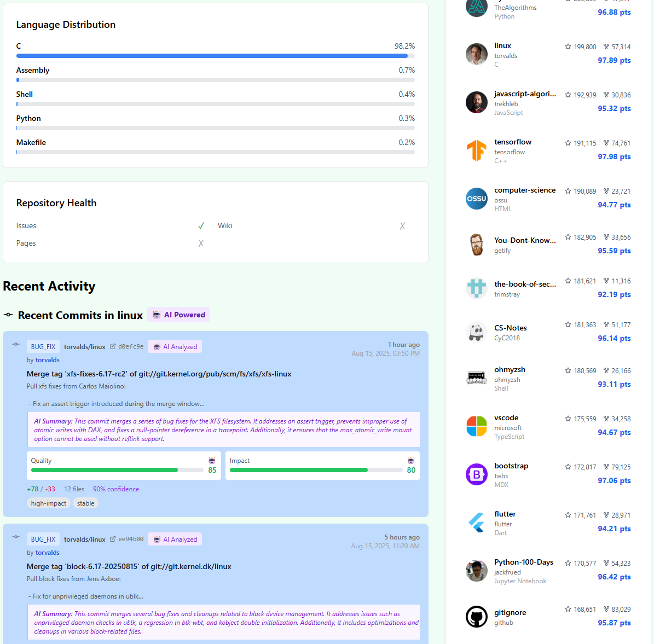Click the fork icon for ohmyzsh repo
This screenshot has width=654, height=644.
606,371
